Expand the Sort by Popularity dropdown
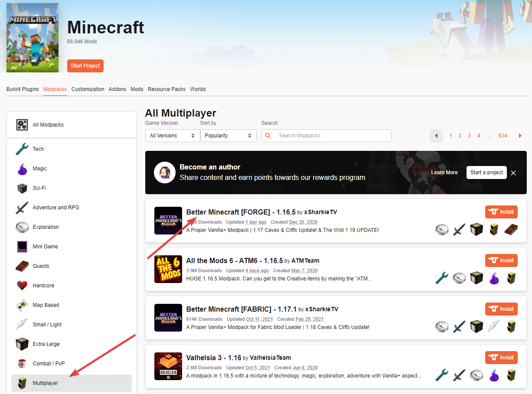This screenshot has height=394, width=532. 228,136
